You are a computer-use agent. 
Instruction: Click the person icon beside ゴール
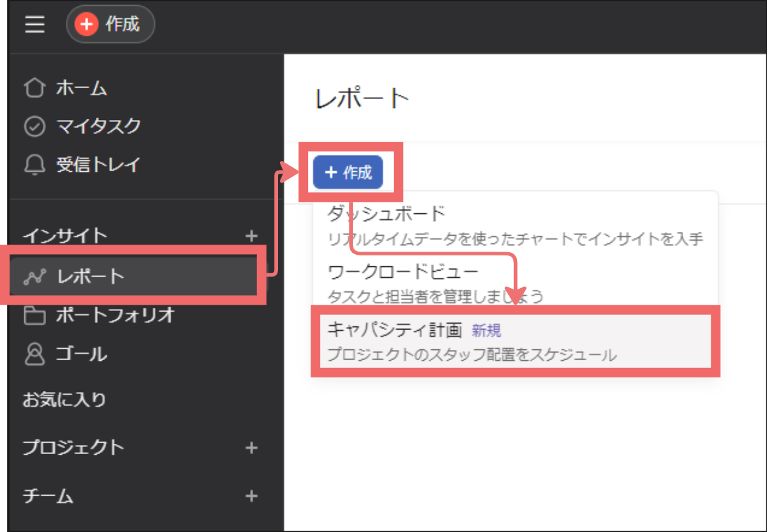point(35,353)
